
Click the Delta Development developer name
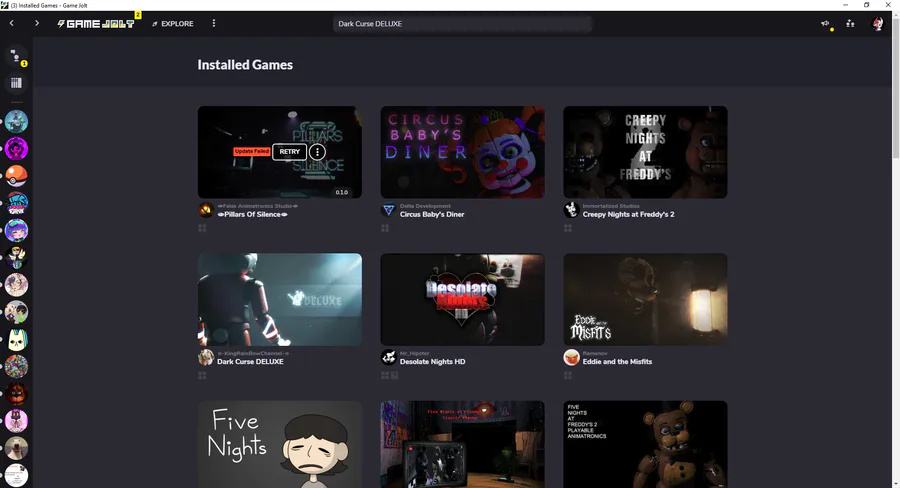tap(425, 206)
